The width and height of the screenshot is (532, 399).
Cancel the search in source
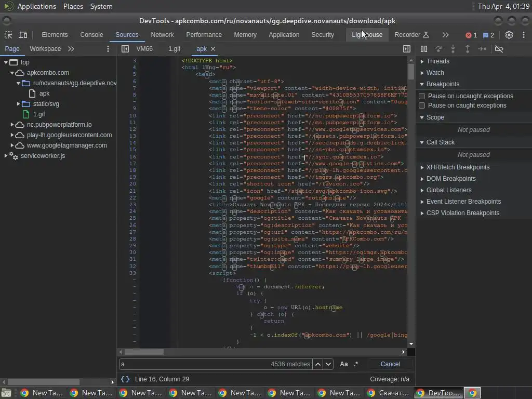390,364
